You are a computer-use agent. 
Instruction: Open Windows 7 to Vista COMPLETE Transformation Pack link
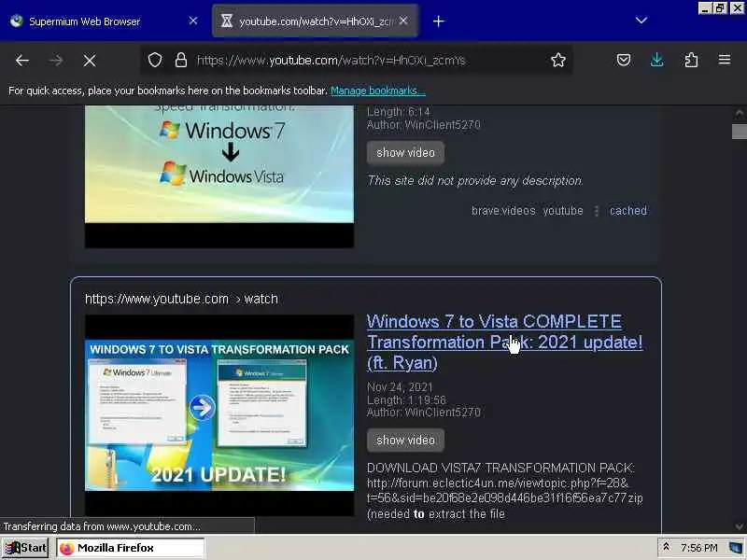pyautogui.click(x=504, y=342)
